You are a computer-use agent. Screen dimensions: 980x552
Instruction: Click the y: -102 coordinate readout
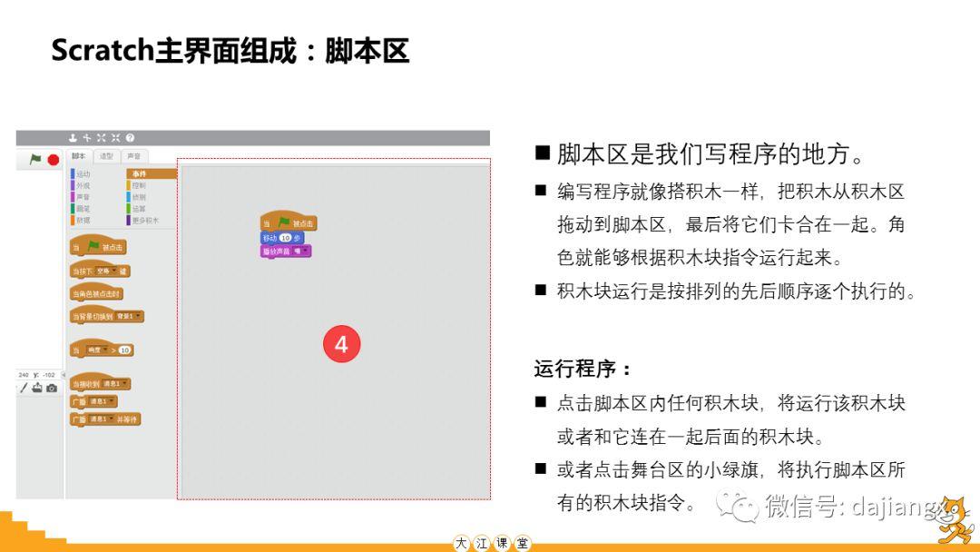pos(44,374)
